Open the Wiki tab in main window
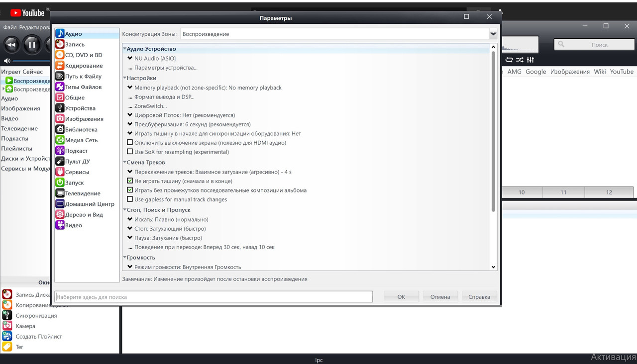This screenshot has height=364, width=637. tap(600, 72)
